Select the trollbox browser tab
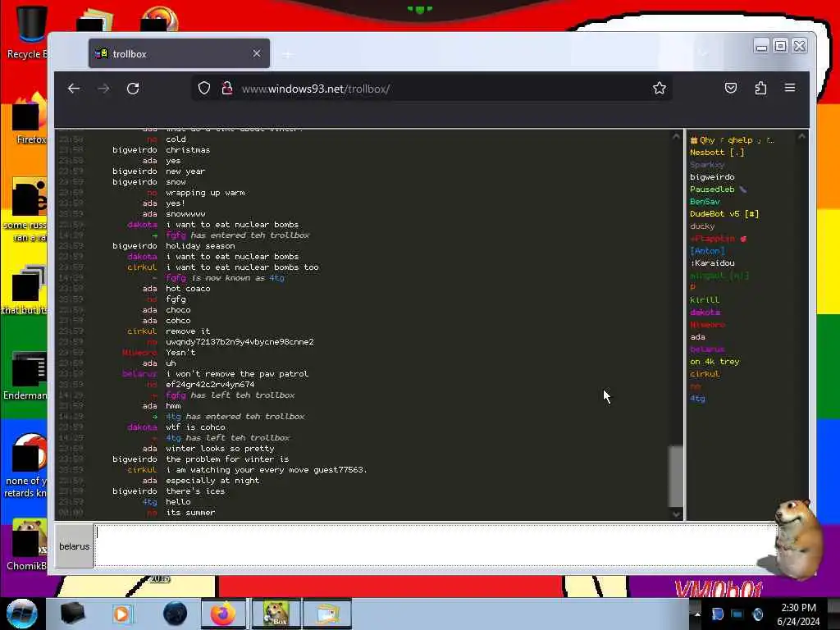The width and height of the screenshot is (840, 630). [x=179, y=53]
